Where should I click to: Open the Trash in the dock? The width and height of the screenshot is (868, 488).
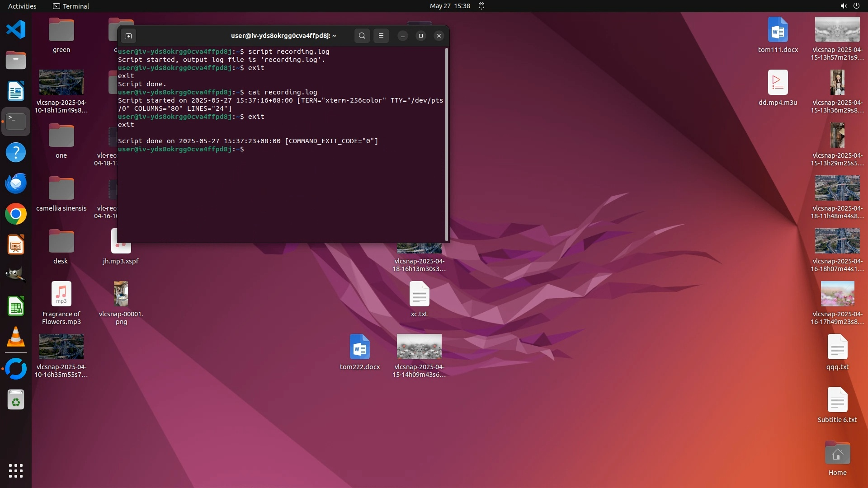pyautogui.click(x=16, y=400)
